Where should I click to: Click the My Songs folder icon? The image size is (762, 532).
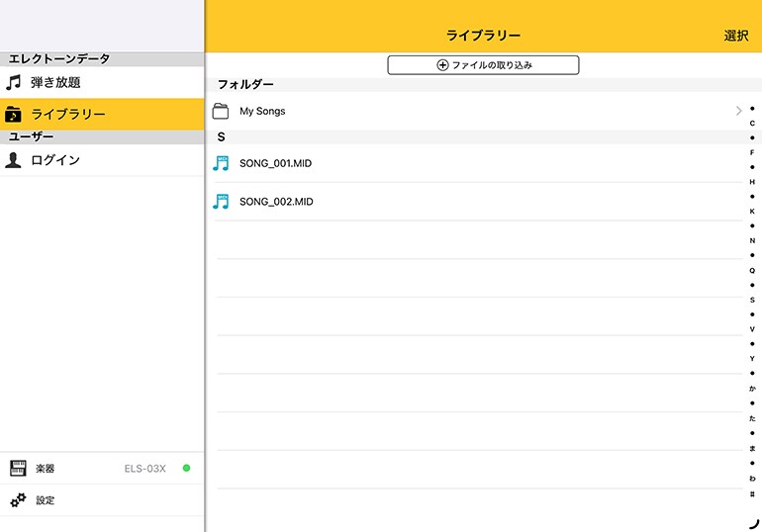pyautogui.click(x=221, y=111)
